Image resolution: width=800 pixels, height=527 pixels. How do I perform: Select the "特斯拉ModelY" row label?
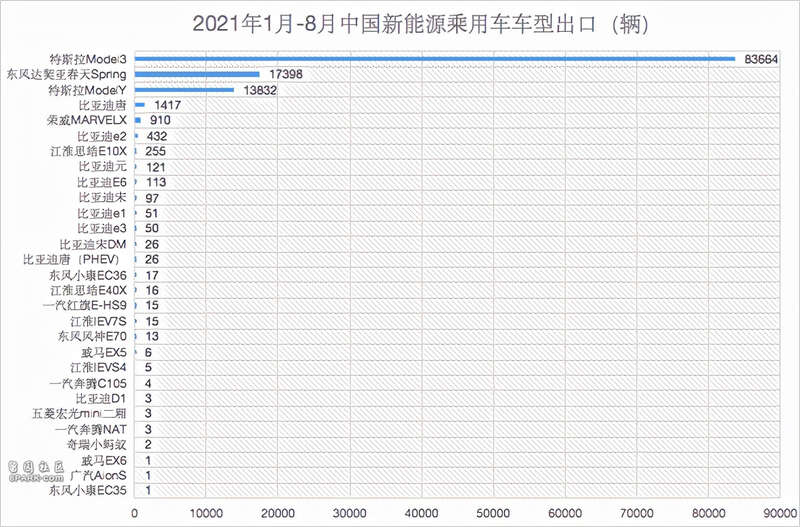(x=87, y=90)
